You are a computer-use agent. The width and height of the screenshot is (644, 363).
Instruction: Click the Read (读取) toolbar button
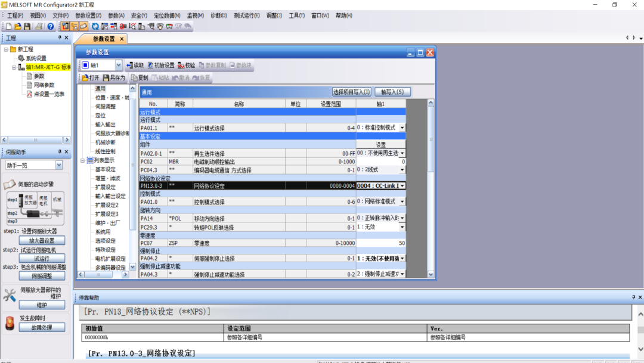point(135,66)
